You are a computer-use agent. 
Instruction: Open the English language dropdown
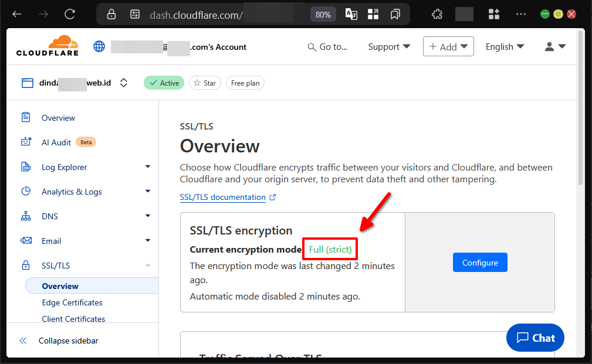[505, 47]
